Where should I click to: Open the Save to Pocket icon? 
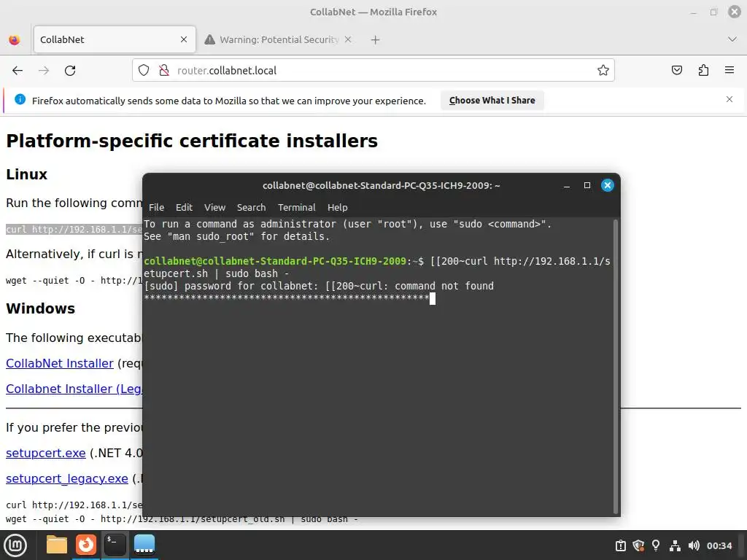click(676, 71)
